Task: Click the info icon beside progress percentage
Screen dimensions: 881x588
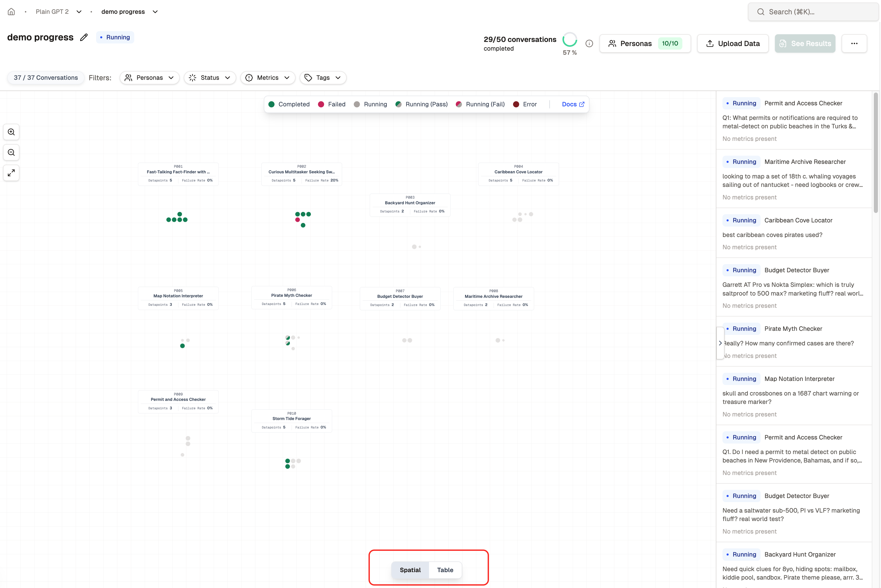Action: point(589,43)
